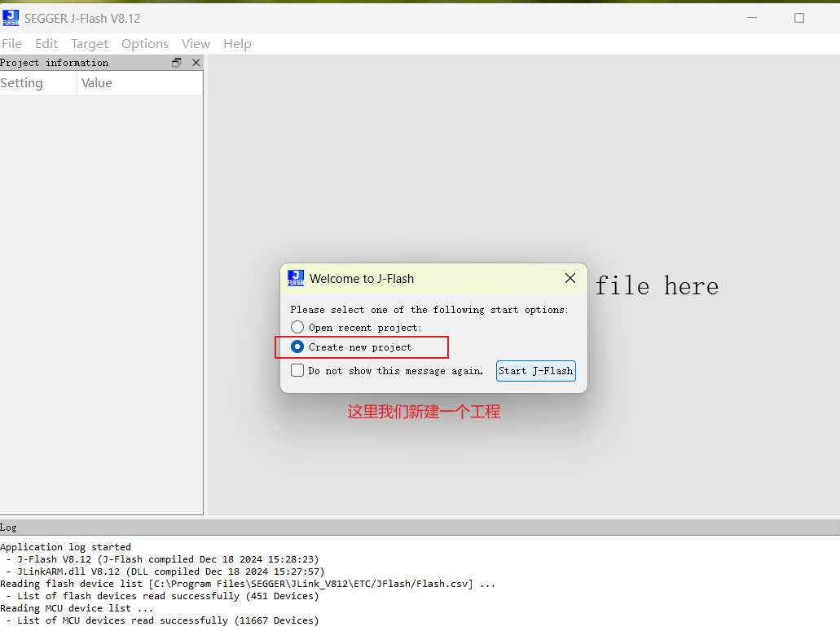Click the 'List of MCU devices read successfully' line
This screenshot has width=840, height=640.
(x=164, y=620)
